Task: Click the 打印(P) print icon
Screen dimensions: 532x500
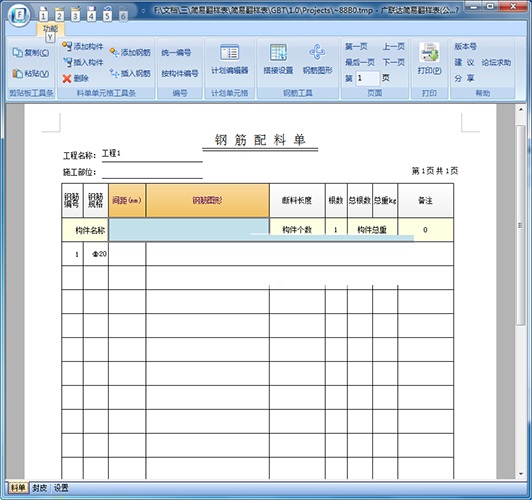Action: [429, 52]
